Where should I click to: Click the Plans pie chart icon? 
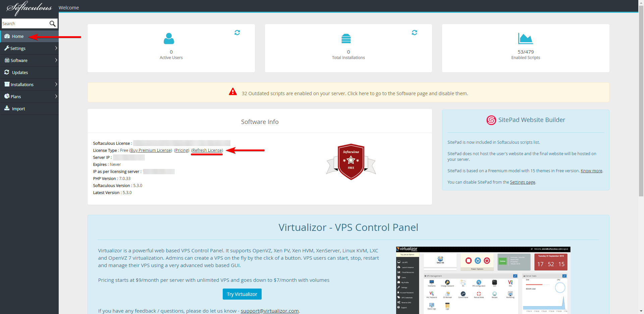point(7,96)
